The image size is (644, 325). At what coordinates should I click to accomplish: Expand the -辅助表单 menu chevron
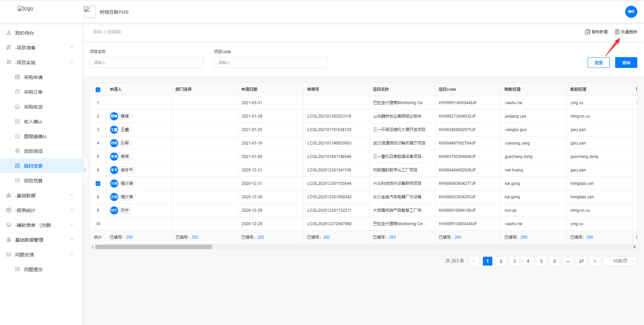72,225
